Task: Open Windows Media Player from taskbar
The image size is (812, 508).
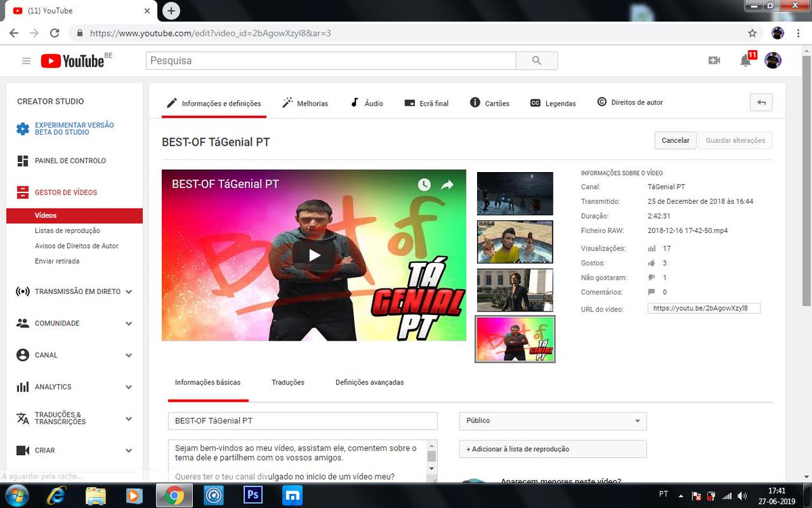Action: 134,496
